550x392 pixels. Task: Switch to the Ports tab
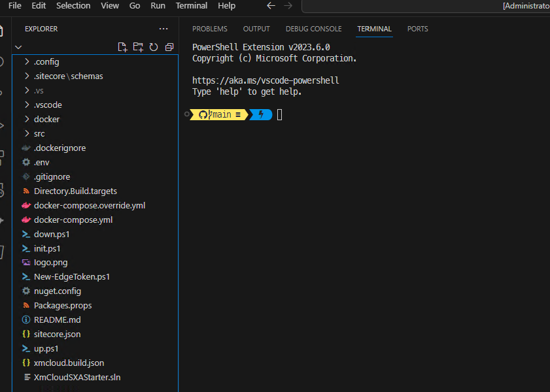417,29
